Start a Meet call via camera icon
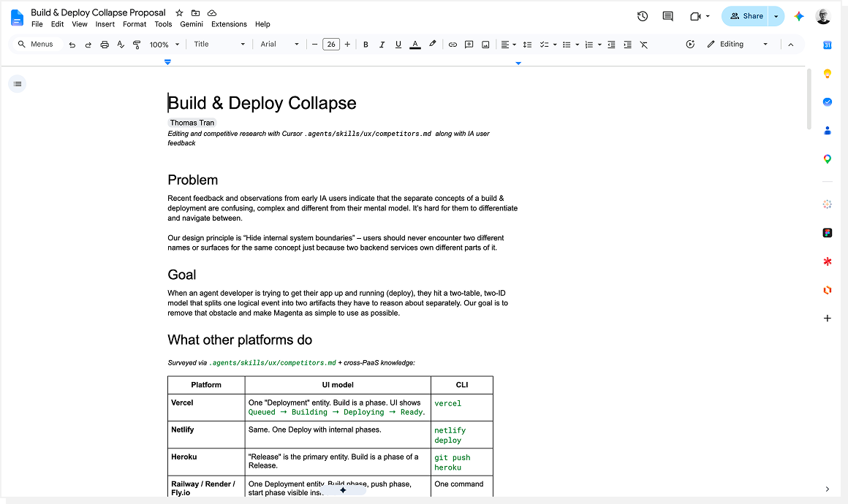Viewport: 848px width, 504px height. 695,16
